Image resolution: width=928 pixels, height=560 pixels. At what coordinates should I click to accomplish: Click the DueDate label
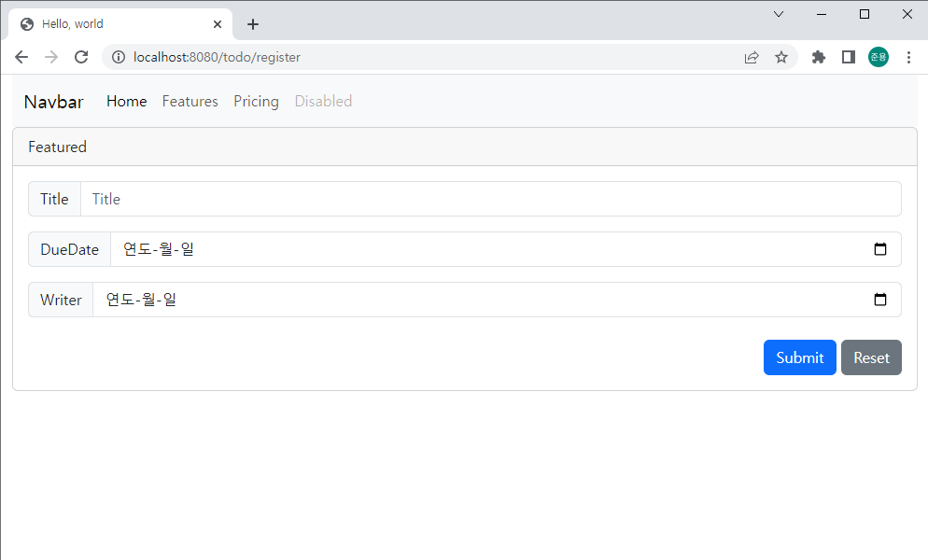69,249
